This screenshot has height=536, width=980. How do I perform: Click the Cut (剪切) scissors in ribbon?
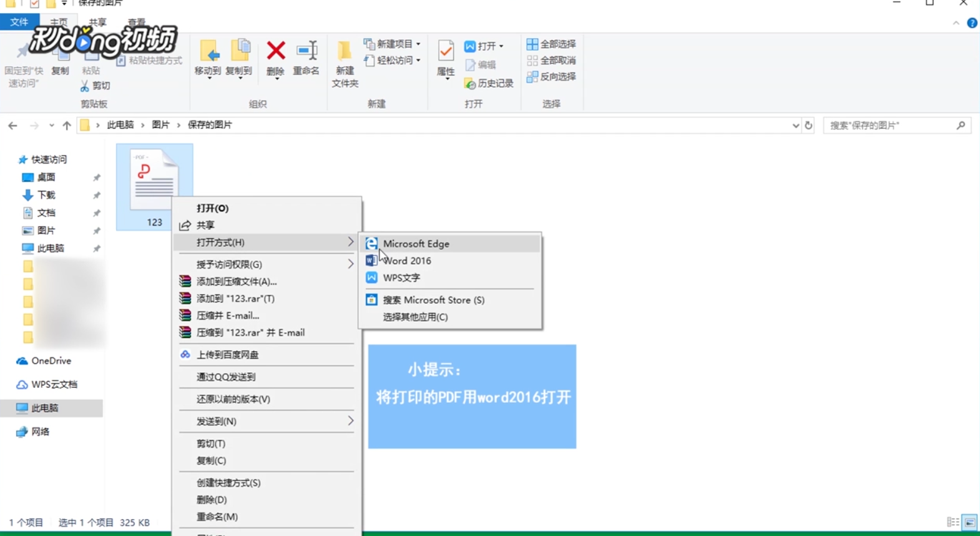pos(95,86)
